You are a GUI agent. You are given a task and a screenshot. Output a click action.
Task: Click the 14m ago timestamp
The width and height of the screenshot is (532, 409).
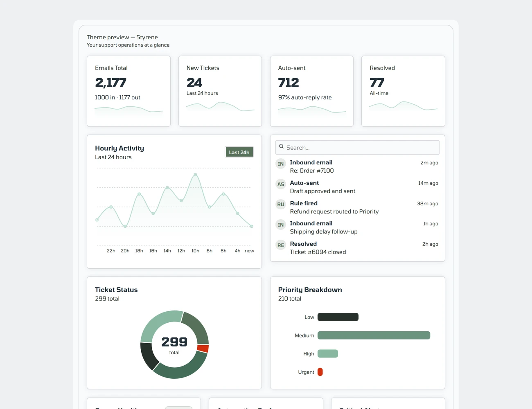tap(428, 183)
